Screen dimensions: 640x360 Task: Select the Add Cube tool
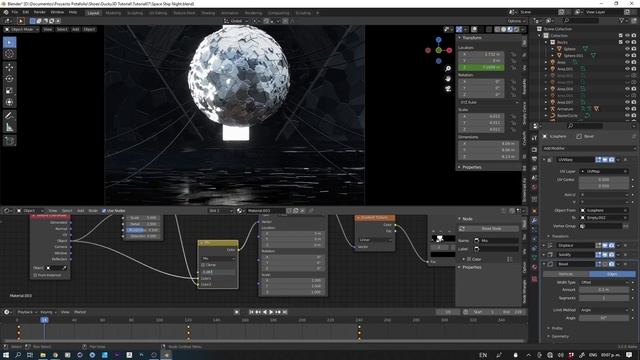[x=9, y=141]
